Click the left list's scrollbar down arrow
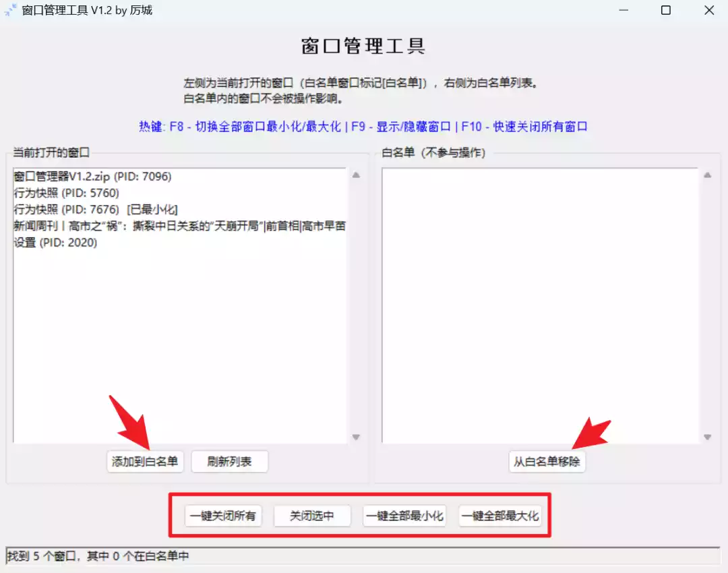 355,437
